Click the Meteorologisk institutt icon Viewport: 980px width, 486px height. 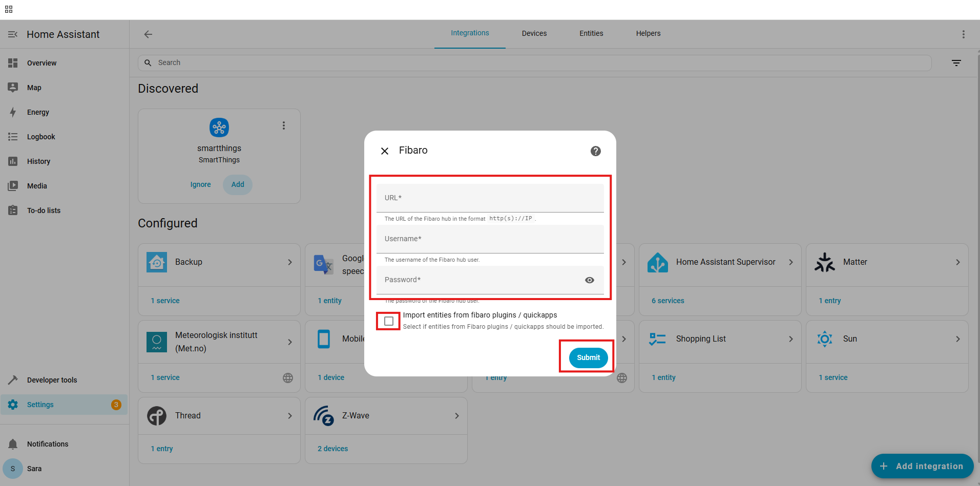157,342
